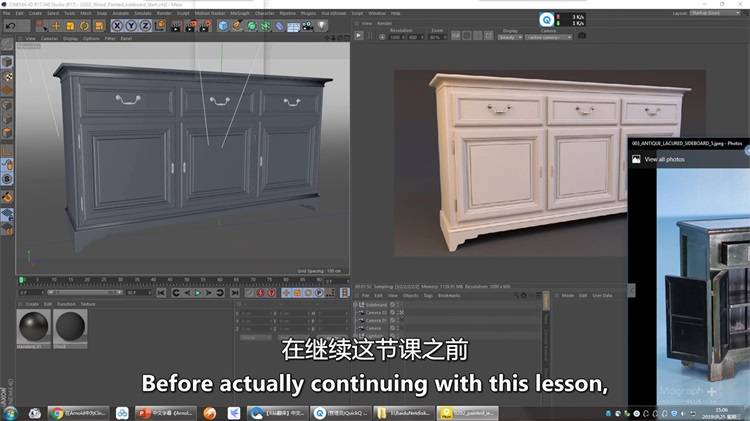
Task: Toggle Z axis lock
Action: pyautogui.click(x=145, y=25)
